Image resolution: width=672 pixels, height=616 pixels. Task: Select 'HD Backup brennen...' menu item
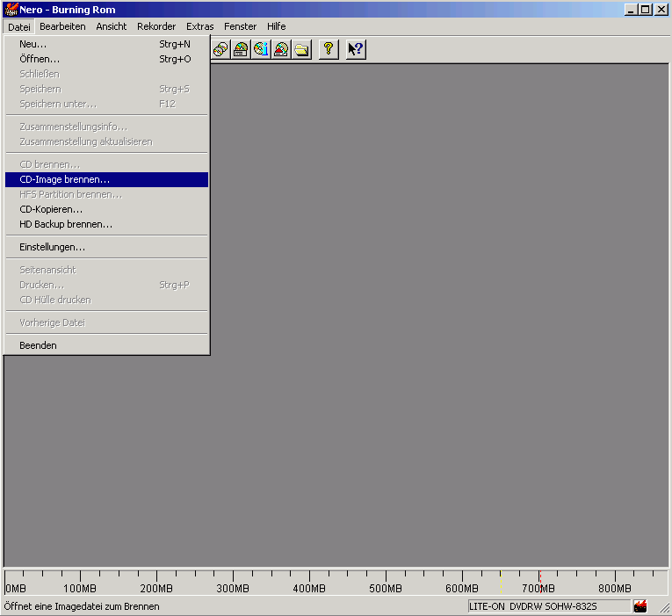coord(66,224)
